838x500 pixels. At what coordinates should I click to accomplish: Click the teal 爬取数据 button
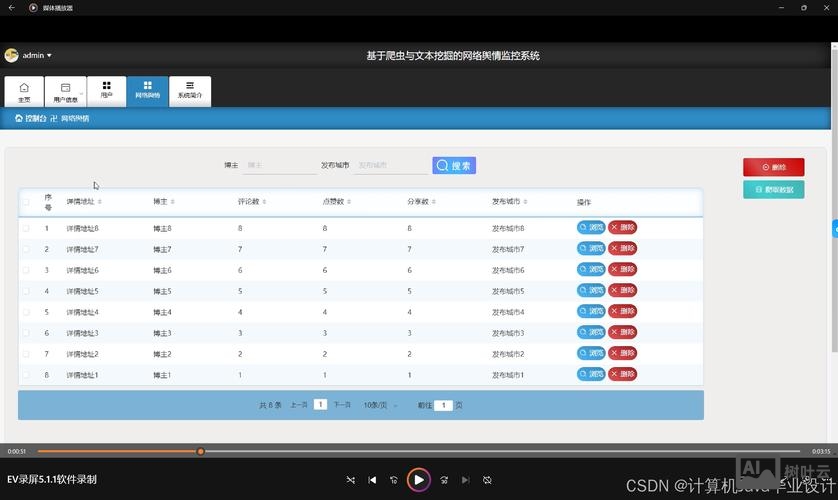pyautogui.click(x=773, y=190)
